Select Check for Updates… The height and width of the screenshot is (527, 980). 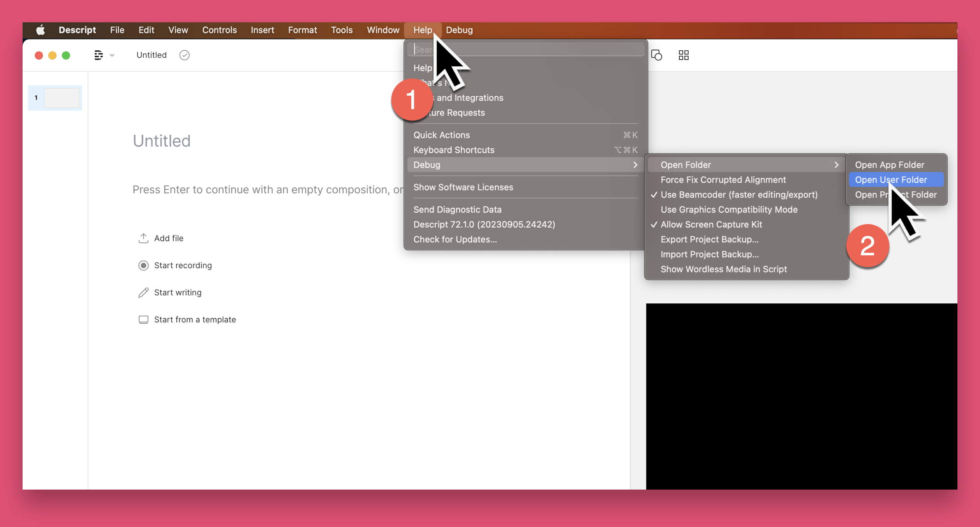(x=525, y=239)
